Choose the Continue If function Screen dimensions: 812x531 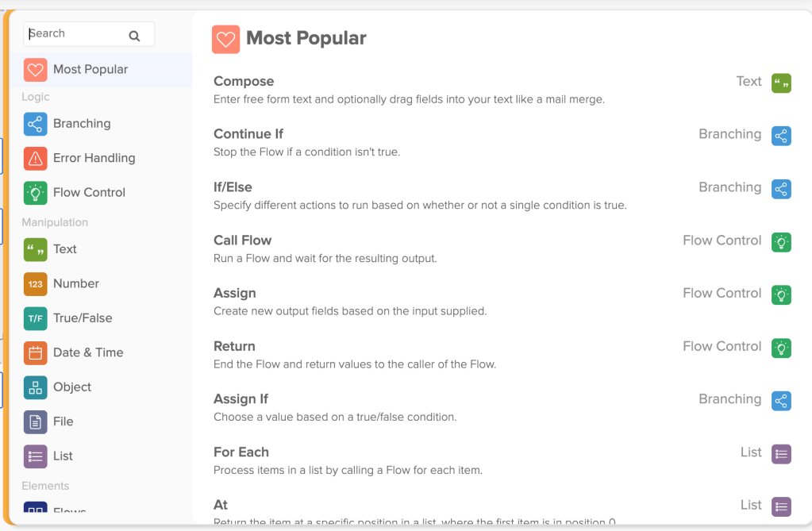tap(248, 134)
